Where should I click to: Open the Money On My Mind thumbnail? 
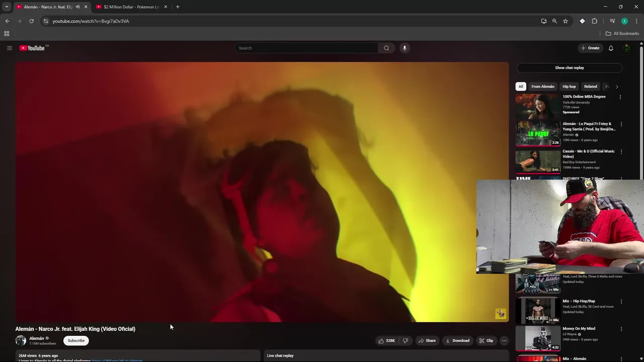[538, 338]
